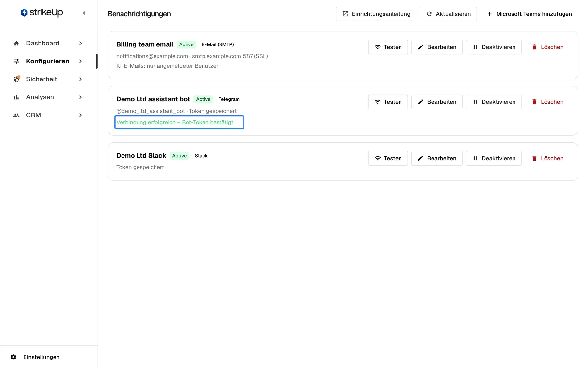Click the Dashboard home icon

point(16,43)
